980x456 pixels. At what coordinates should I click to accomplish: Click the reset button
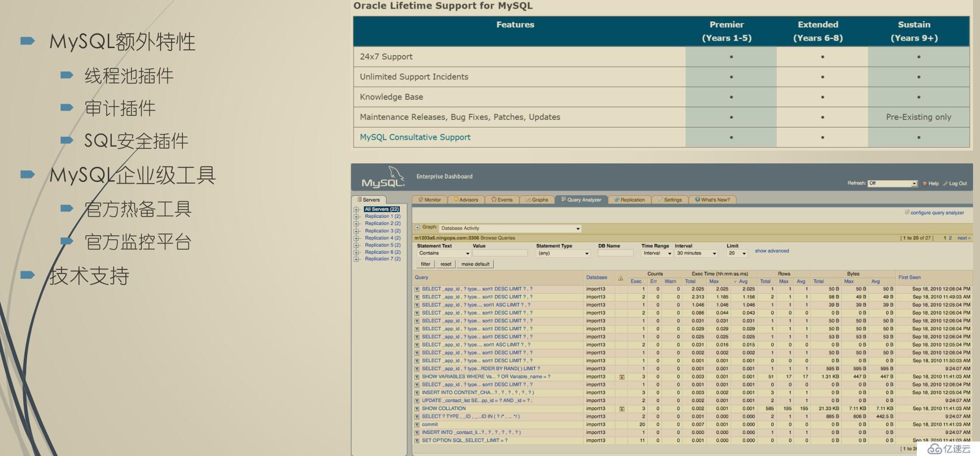[446, 264]
